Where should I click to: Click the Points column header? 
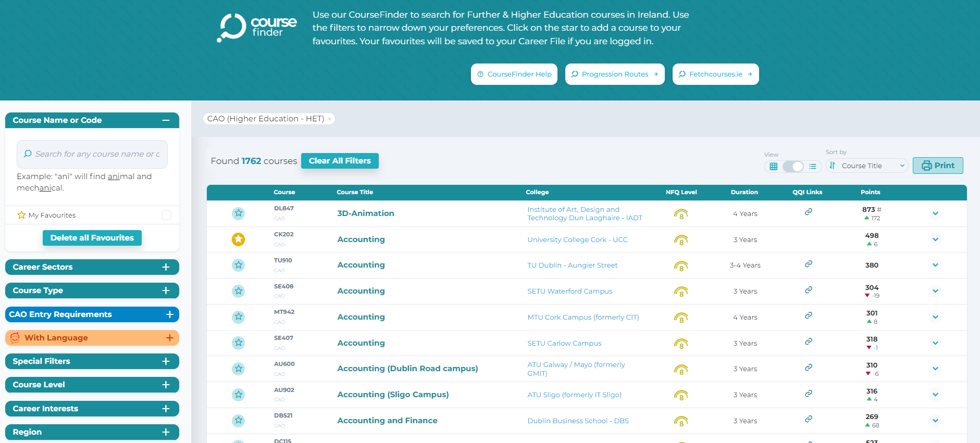[x=870, y=192]
